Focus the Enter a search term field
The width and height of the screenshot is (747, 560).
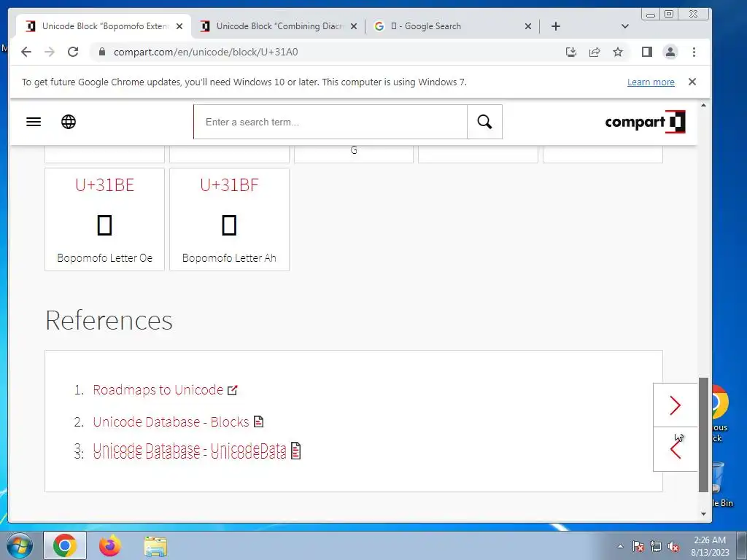point(330,122)
